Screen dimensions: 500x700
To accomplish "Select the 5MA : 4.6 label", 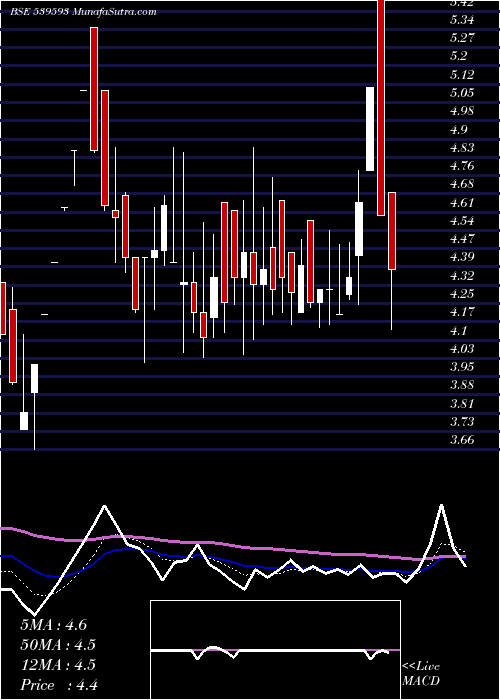I will 54,625.
